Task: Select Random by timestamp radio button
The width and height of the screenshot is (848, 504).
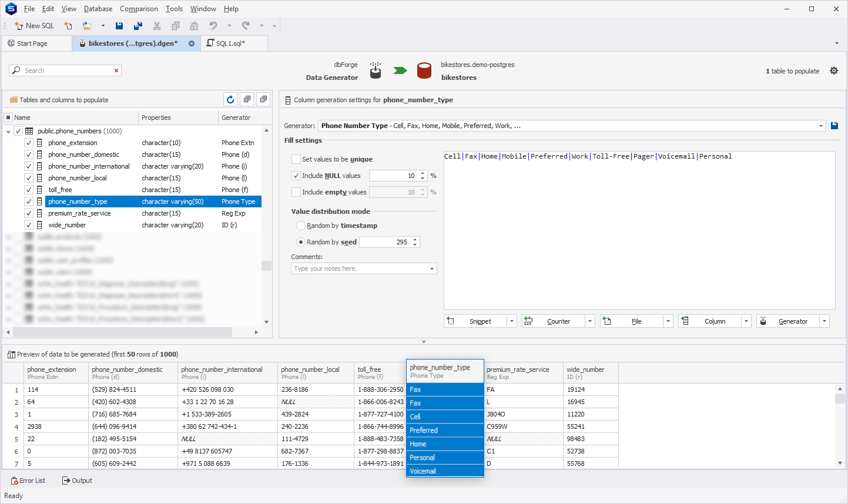Action: 301,226
